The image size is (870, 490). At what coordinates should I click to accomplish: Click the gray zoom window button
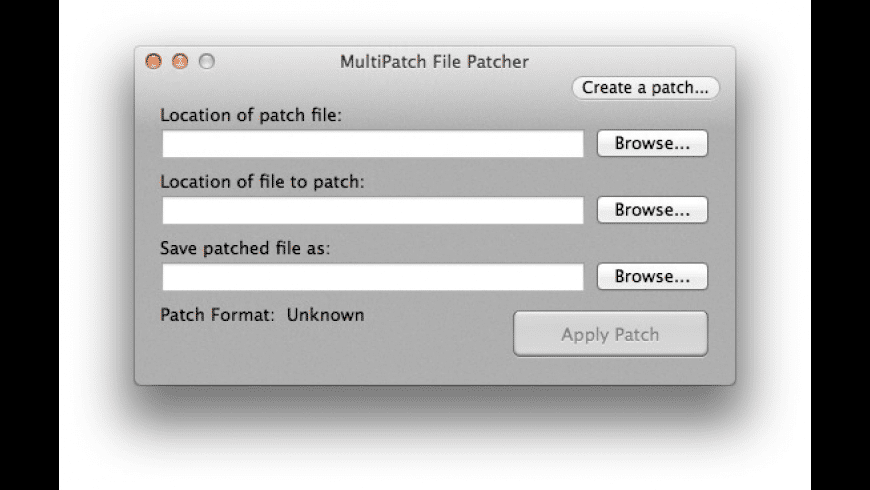click(207, 61)
